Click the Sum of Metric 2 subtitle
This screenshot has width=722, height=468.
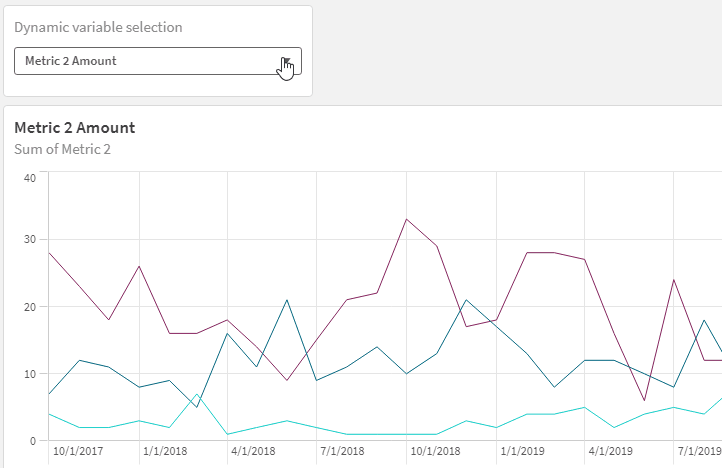pos(62,149)
